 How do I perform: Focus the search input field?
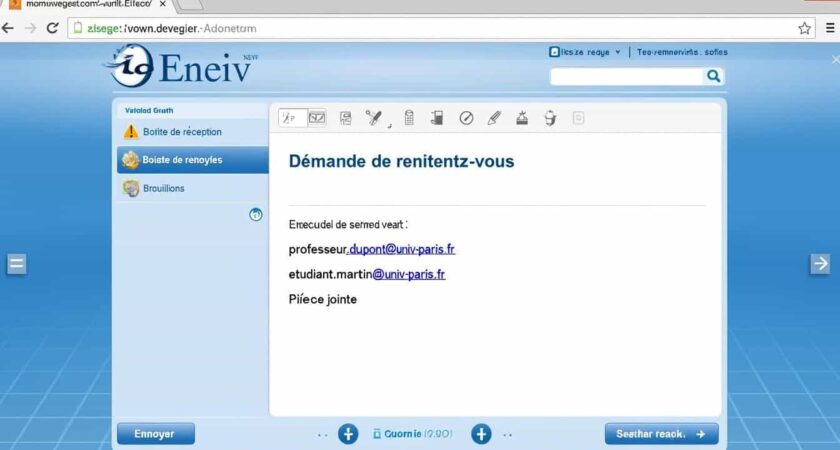pyautogui.click(x=627, y=77)
